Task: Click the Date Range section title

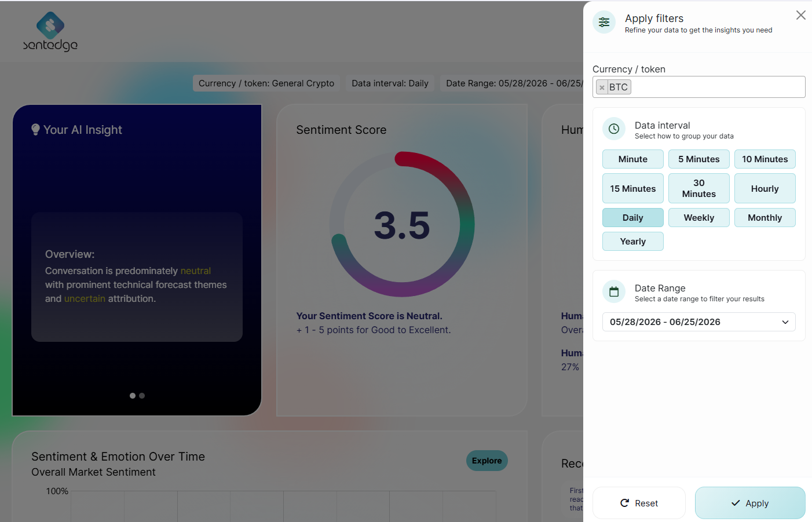Action: coord(660,288)
